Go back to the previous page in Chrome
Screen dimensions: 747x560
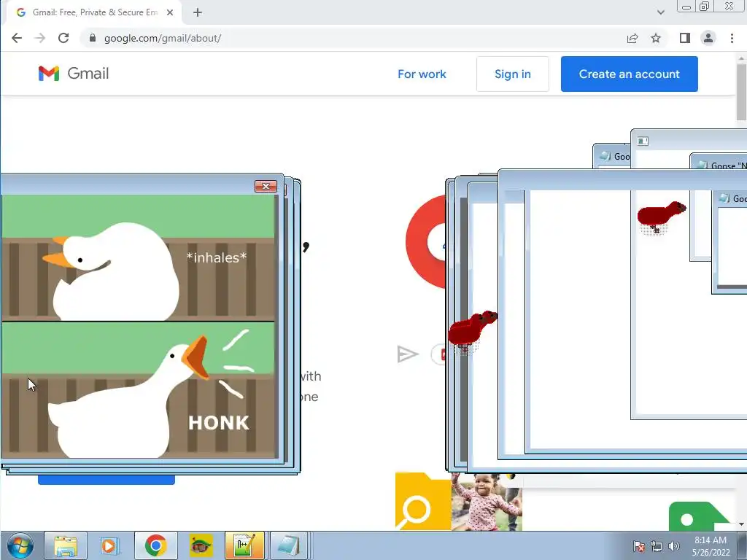pos(17,38)
